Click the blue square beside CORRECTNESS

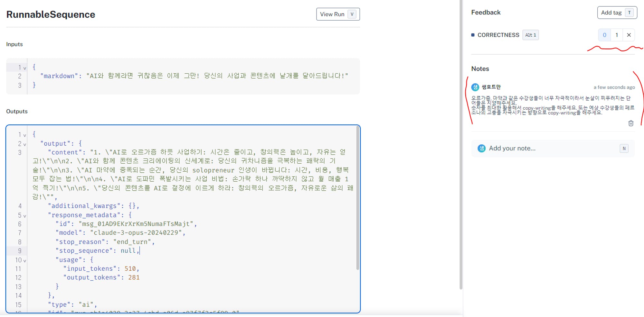[x=473, y=35]
